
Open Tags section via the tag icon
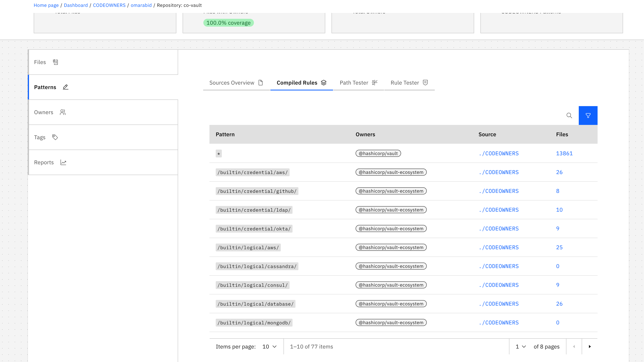click(x=55, y=137)
